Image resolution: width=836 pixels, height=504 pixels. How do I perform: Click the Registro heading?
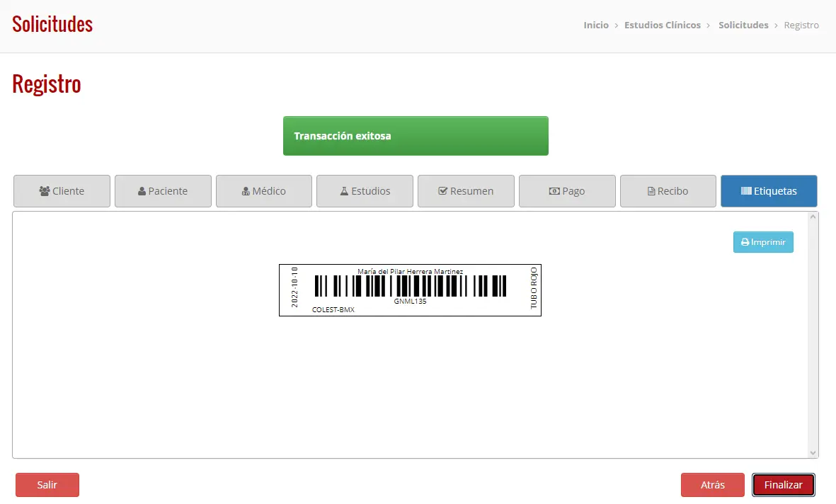(x=47, y=84)
